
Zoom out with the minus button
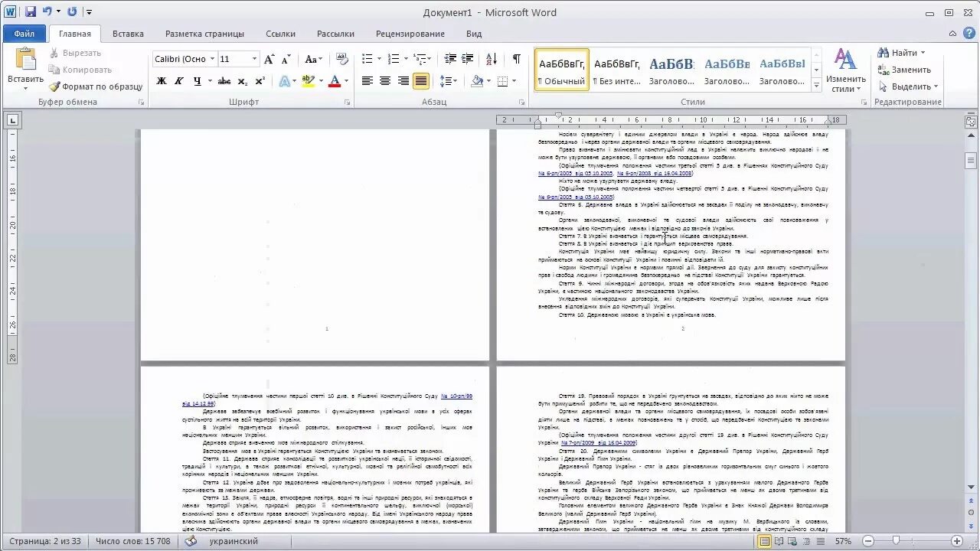(868, 541)
